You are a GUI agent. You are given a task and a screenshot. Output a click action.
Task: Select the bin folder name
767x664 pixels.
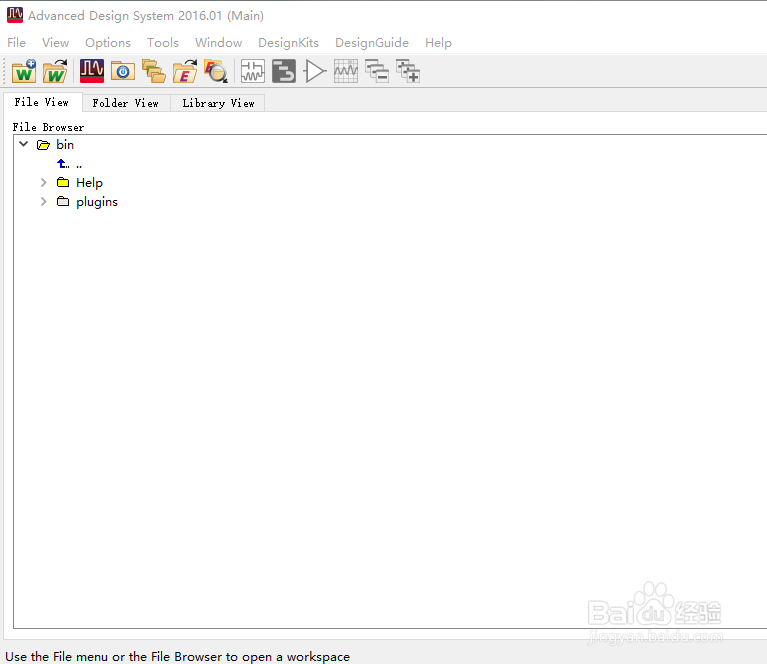[x=65, y=145]
